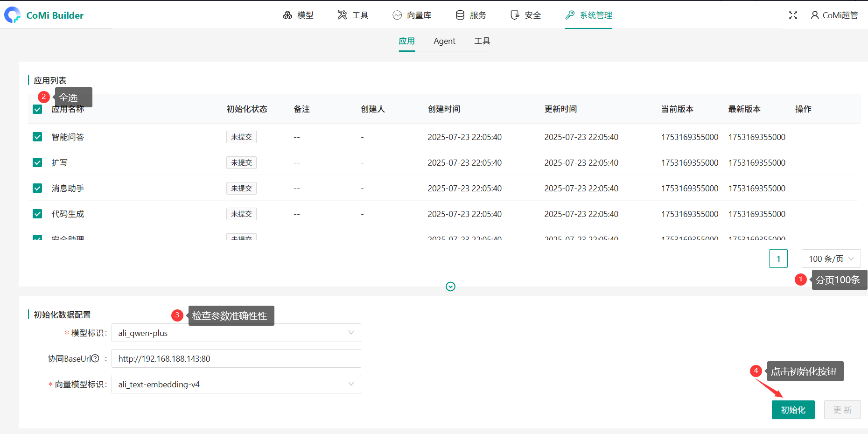Viewport: 868px width, 434px height.
Task: Uncheck the 智能问答 row checkbox
Action: click(37, 137)
